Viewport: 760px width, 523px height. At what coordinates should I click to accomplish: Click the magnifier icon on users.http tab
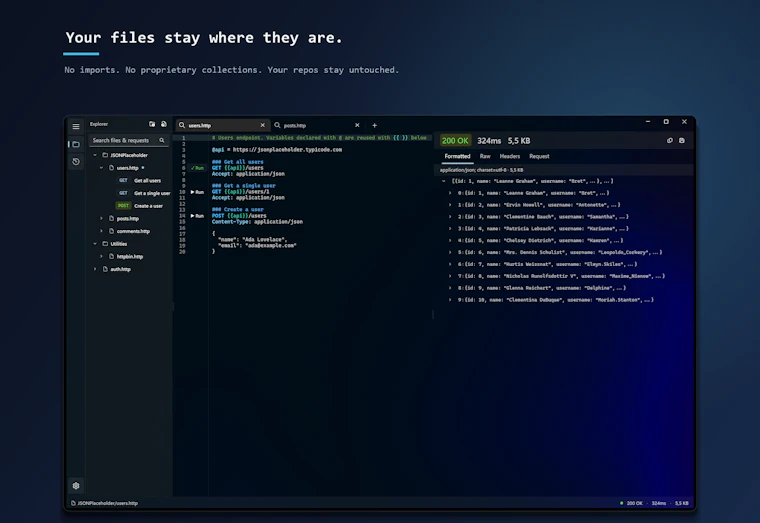tap(182, 125)
